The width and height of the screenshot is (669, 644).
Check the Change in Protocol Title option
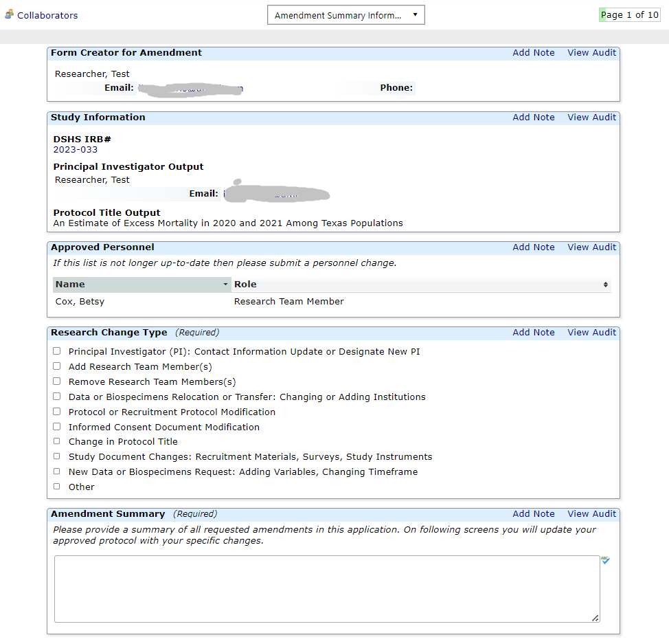tap(57, 441)
